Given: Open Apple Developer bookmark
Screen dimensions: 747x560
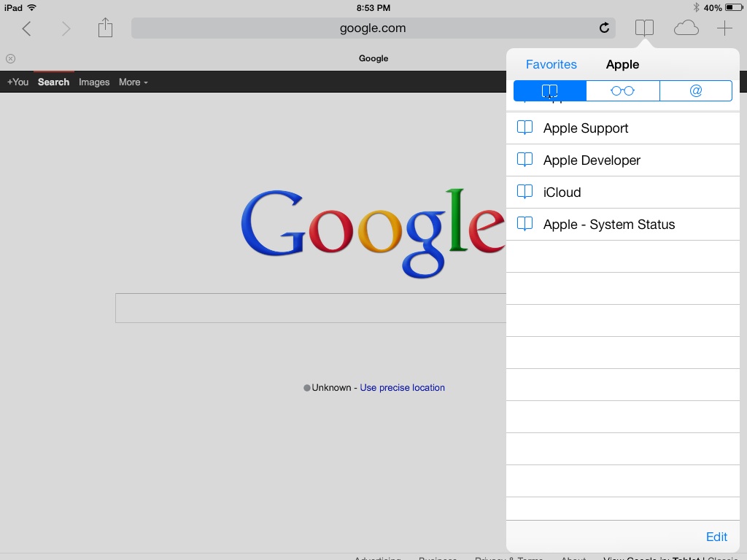Looking at the screenshot, I should tap(623, 160).
